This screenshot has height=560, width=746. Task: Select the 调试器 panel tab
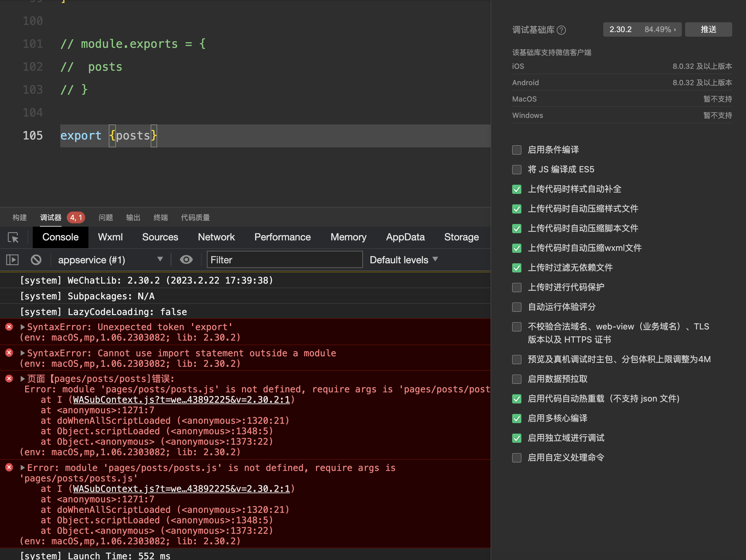50,217
